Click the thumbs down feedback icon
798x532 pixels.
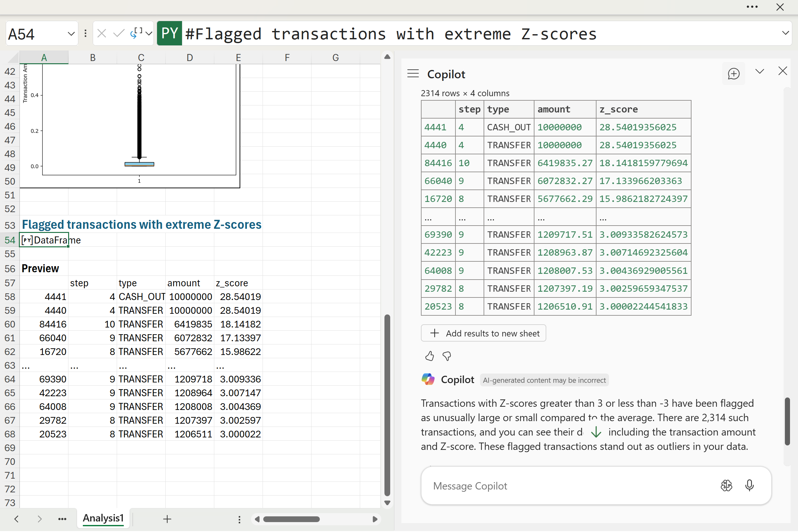click(447, 356)
